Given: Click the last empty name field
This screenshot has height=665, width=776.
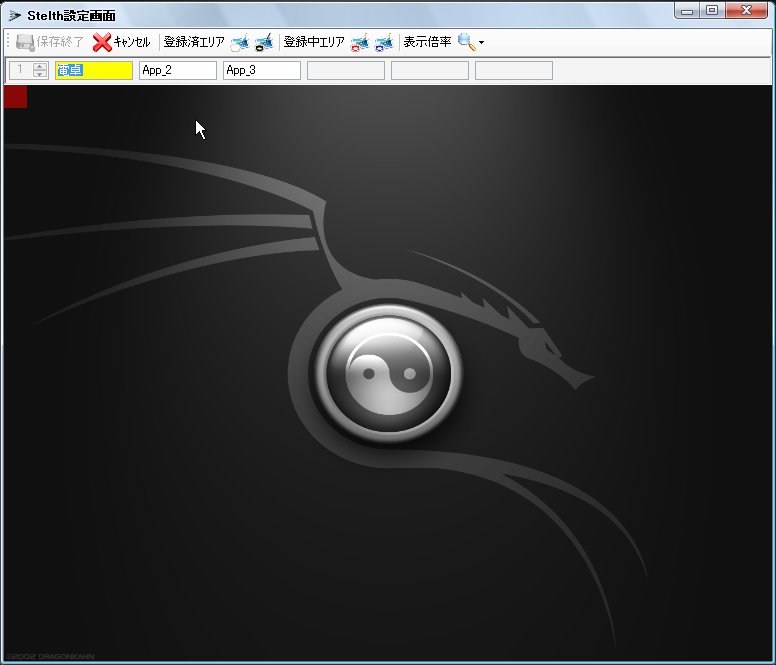Looking at the screenshot, I should 514,70.
